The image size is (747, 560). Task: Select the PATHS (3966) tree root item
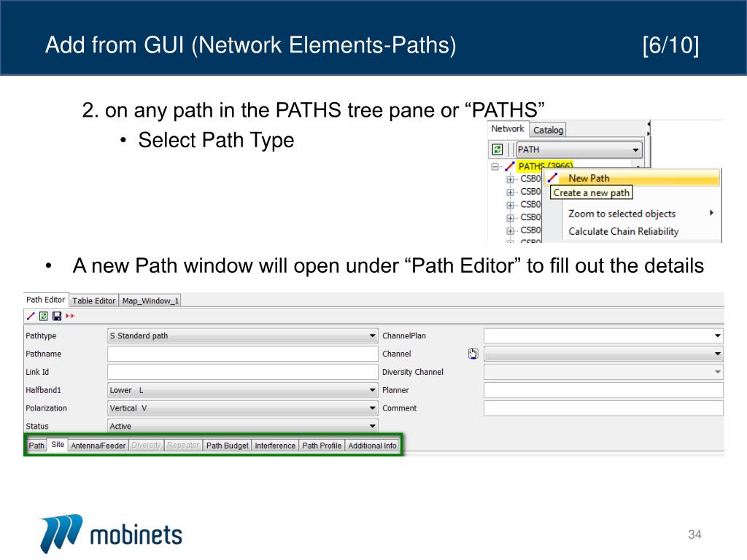coord(545,166)
